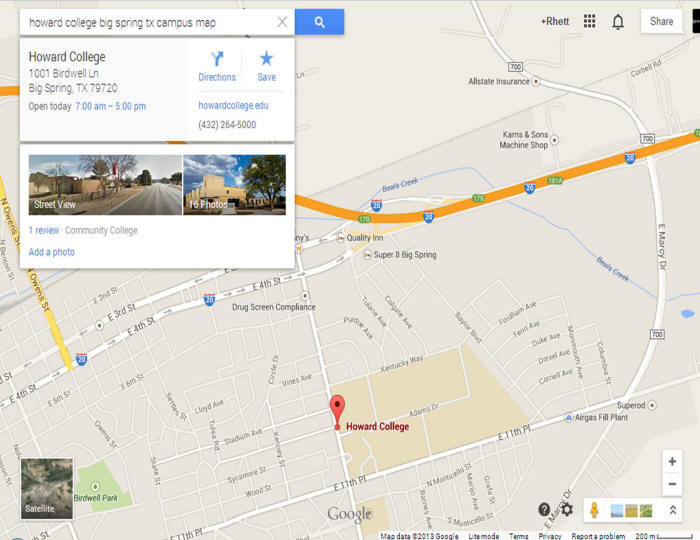
Task: Open the Street View photo thumbnail
Action: click(105, 185)
